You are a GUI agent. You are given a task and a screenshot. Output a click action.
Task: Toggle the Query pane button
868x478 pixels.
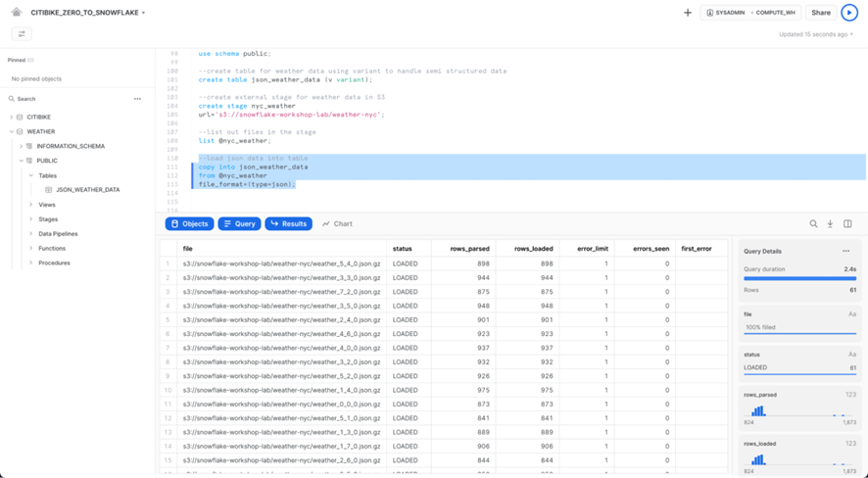(239, 224)
